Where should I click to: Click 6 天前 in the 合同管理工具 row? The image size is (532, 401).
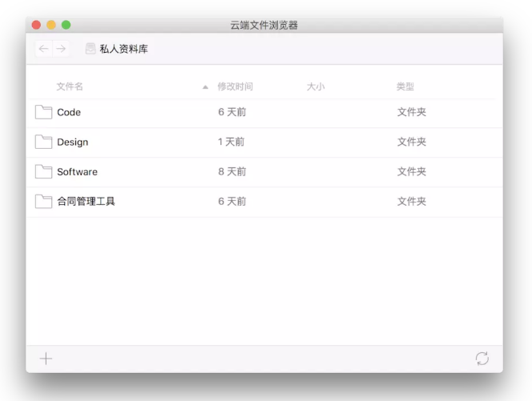(232, 202)
